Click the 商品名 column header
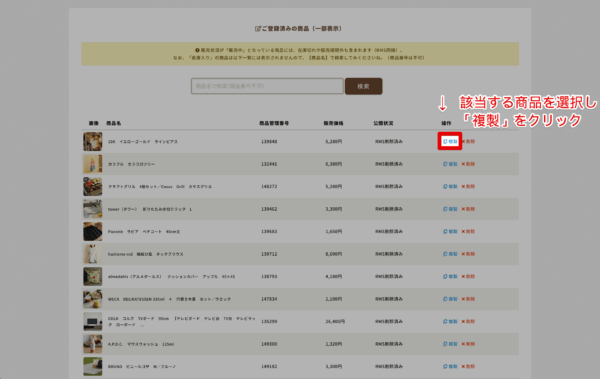Screen dimensions: 600x379 [x=114, y=123]
